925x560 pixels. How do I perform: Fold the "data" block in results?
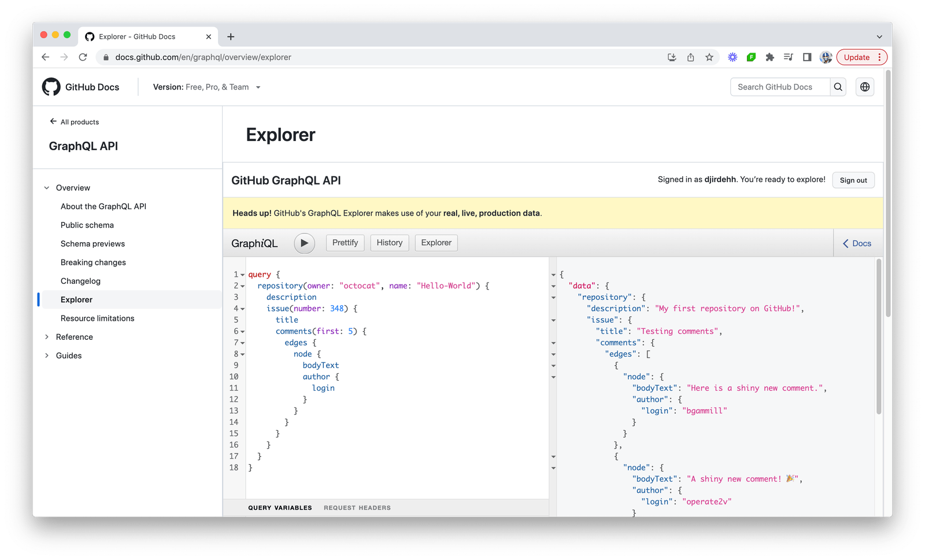click(553, 286)
